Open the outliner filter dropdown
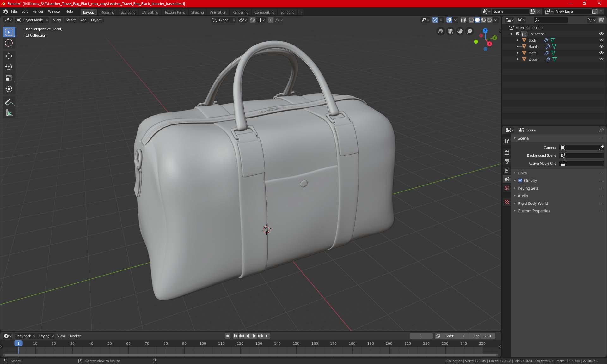 pos(591,20)
